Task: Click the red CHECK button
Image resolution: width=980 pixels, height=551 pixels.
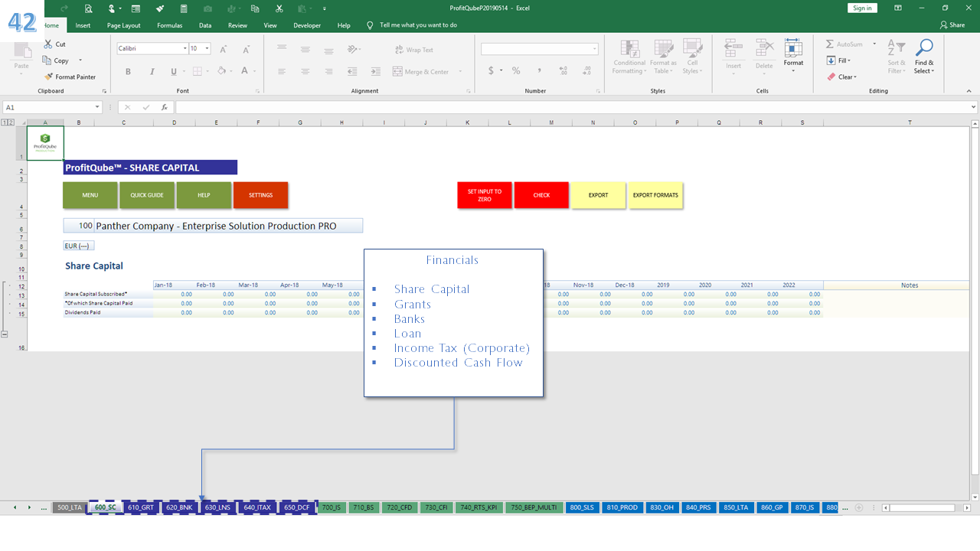Action: point(541,195)
